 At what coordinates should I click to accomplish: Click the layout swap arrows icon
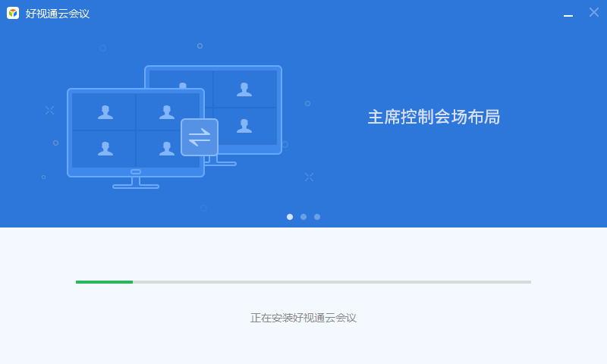[200, 137]
